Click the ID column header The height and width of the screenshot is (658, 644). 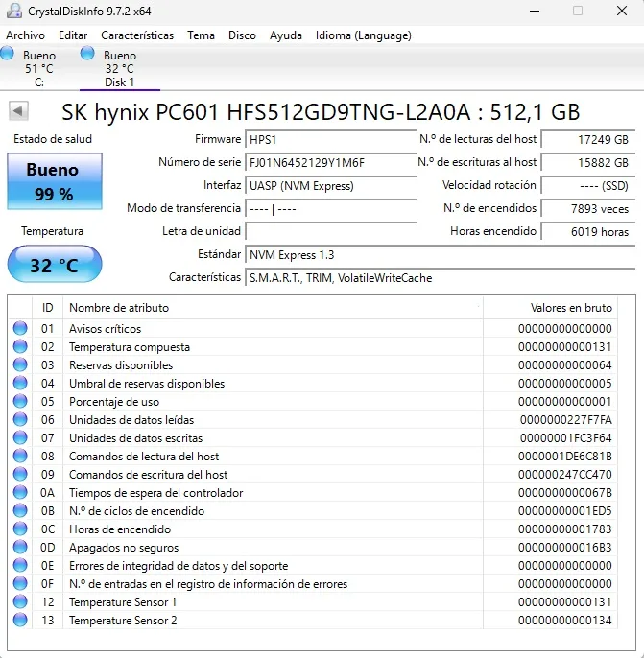point(47,308)
